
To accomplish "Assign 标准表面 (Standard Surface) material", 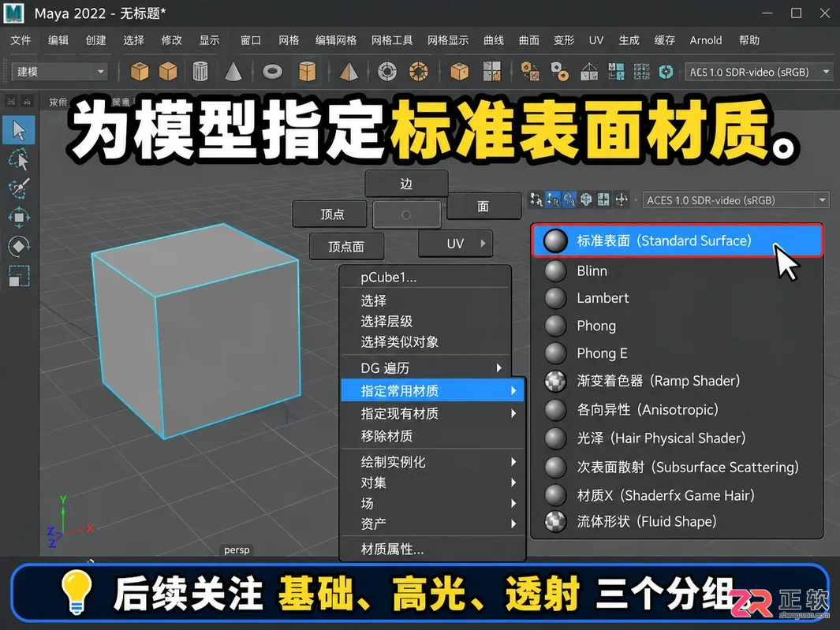I will (678, 240).
